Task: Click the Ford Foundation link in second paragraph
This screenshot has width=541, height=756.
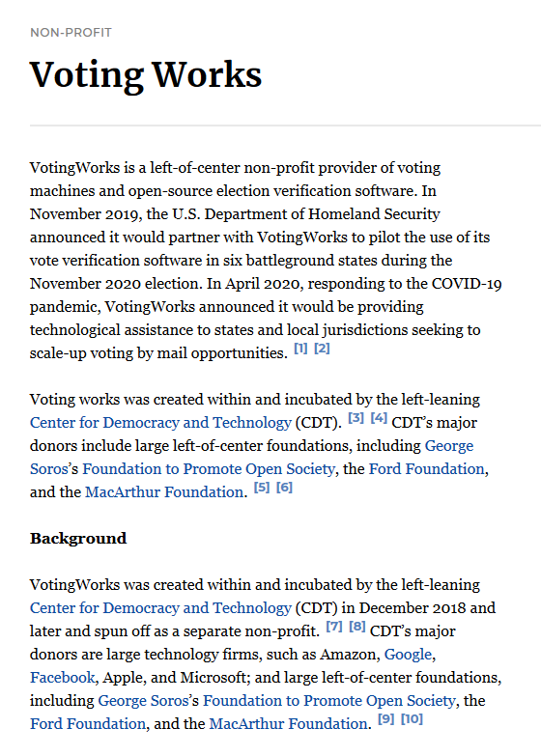Action: (427, 468)
